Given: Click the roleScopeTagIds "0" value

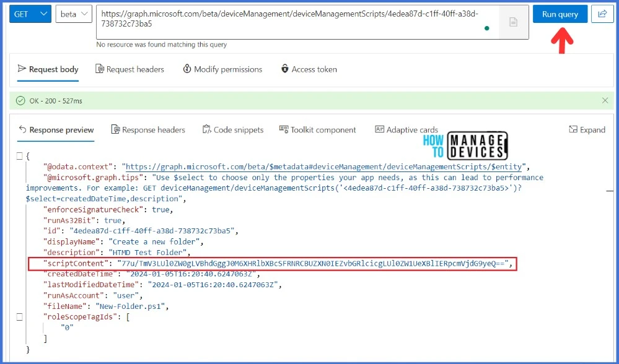Looking at the screenshot, I should click(67, 327).
